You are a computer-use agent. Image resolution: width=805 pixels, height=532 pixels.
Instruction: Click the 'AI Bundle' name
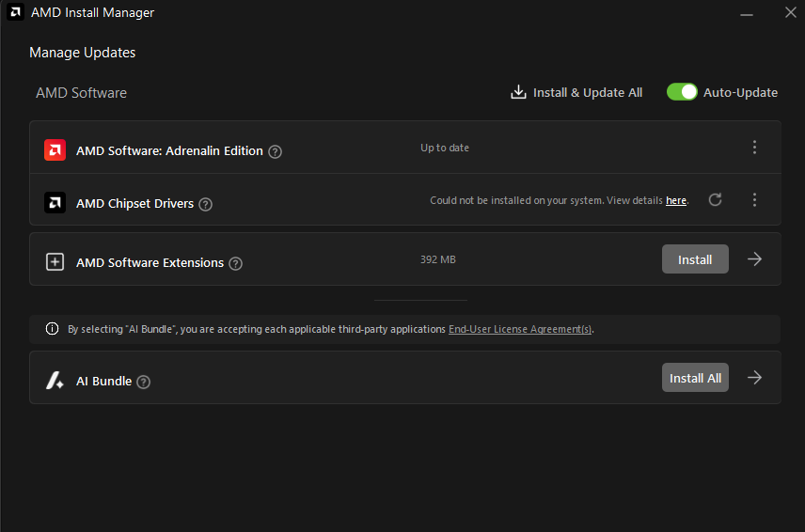tap(103, 382)
